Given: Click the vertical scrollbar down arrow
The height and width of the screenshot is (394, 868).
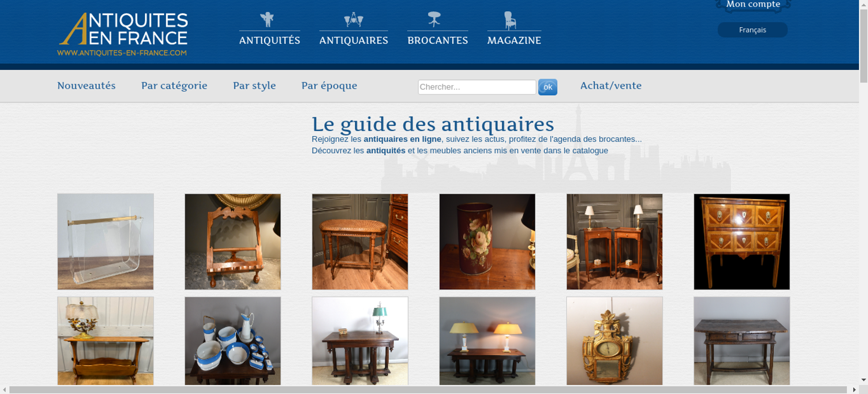Looking at the screenshot, I should 864,380.
